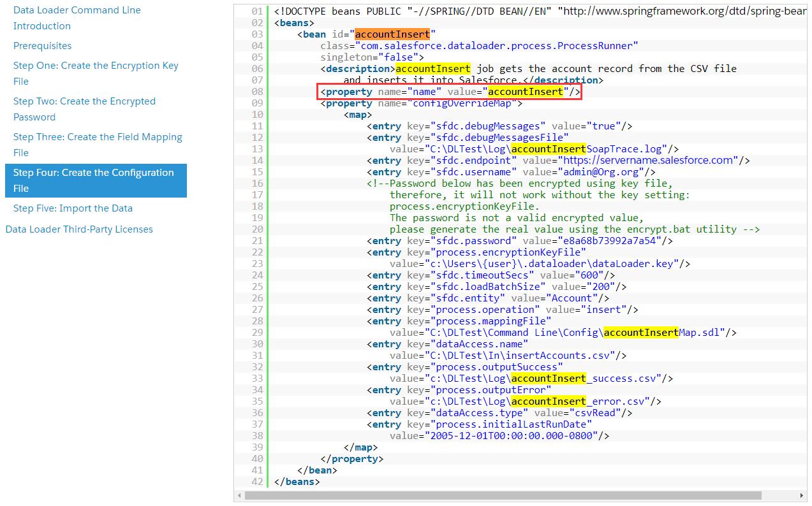Click highlighted accountInsert_success.csv output value
This screenshot has width=812, height=506.
coord(549,378)
